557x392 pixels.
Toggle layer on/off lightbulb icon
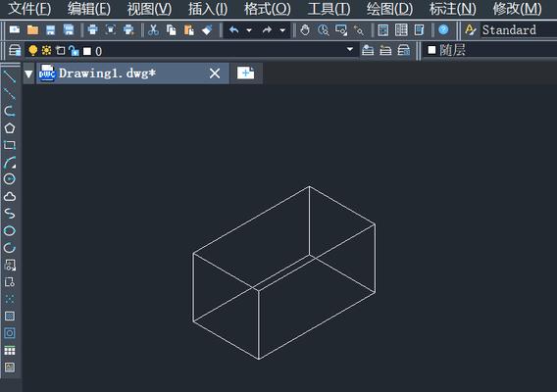tap(32, 51)
